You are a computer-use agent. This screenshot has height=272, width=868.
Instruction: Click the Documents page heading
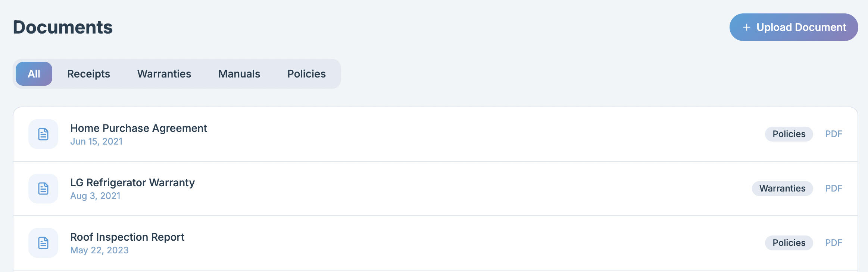click(x=63, y=27)
